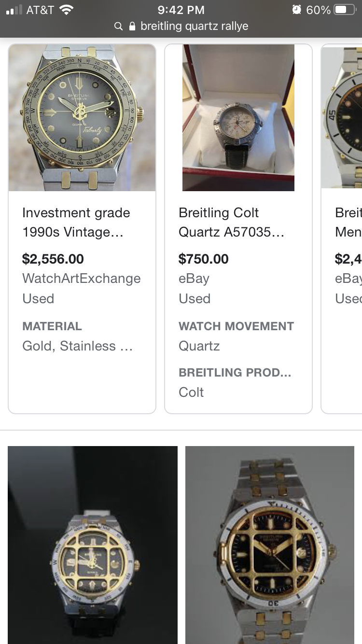Open the gray-background Breitling Rallye watch image
The height and width of the screenshot is (644, 362).
[x=270, y=545]
